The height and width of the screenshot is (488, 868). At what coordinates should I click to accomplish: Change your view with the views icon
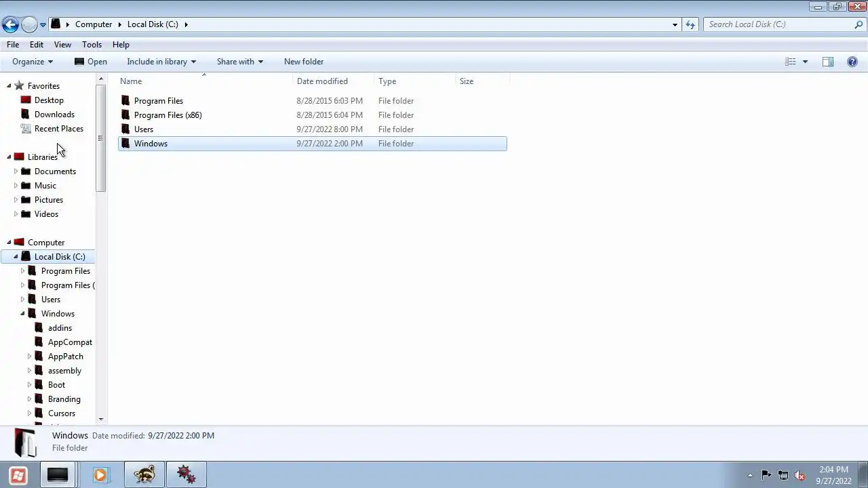click(x=791, y=62)
